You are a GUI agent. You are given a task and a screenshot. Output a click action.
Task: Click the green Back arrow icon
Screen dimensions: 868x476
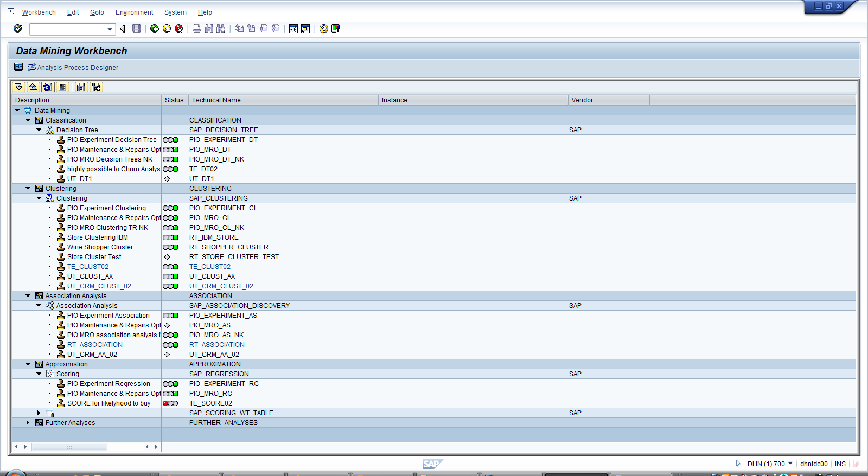pyautogui.click(x=155, y=29)
